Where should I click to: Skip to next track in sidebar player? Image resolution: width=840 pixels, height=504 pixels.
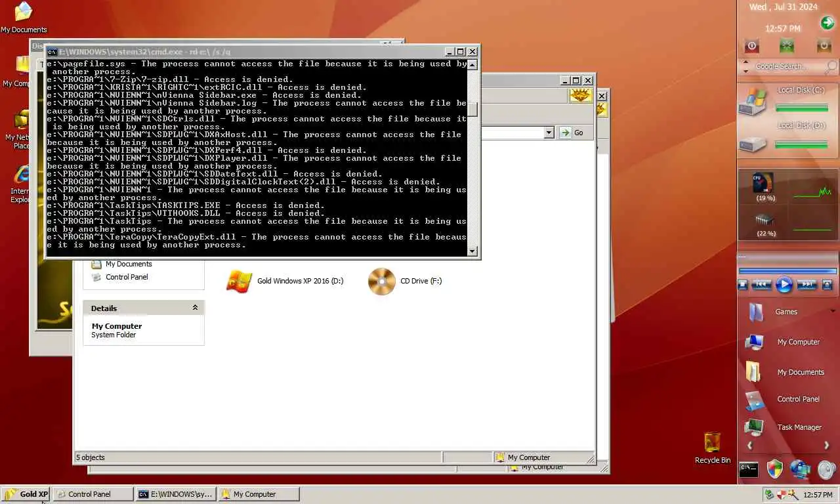click(807, 285)
